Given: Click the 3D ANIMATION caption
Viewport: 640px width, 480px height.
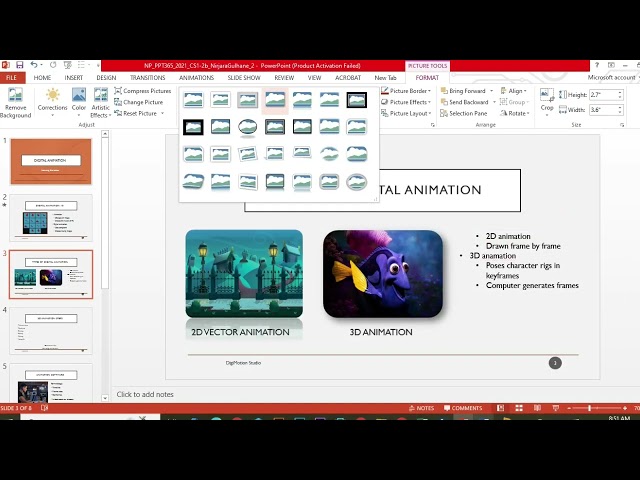Looking at the screenshot, I should click(x=381, y=332).
